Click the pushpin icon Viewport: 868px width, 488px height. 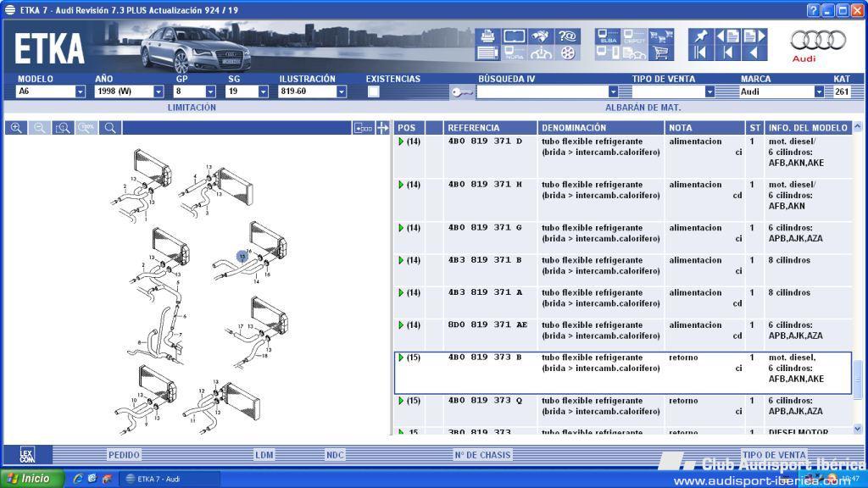(701, 36)
